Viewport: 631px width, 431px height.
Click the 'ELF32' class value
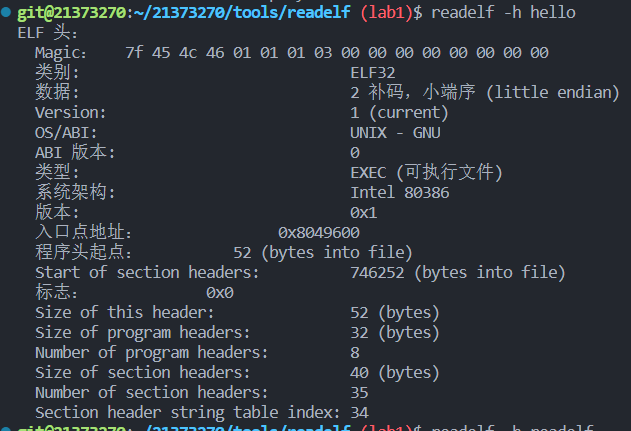[373, 73]
